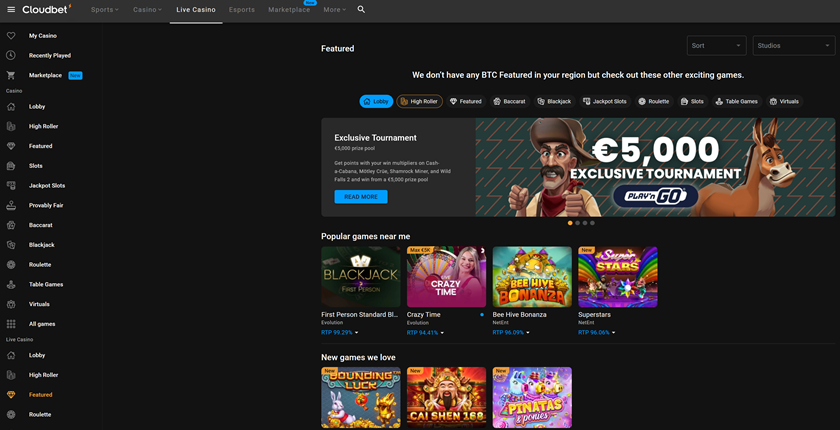The width and height of the screenshot is (840, 430).
Task: Click the Recently Played clock icon
Action: [x=11, y=56]
